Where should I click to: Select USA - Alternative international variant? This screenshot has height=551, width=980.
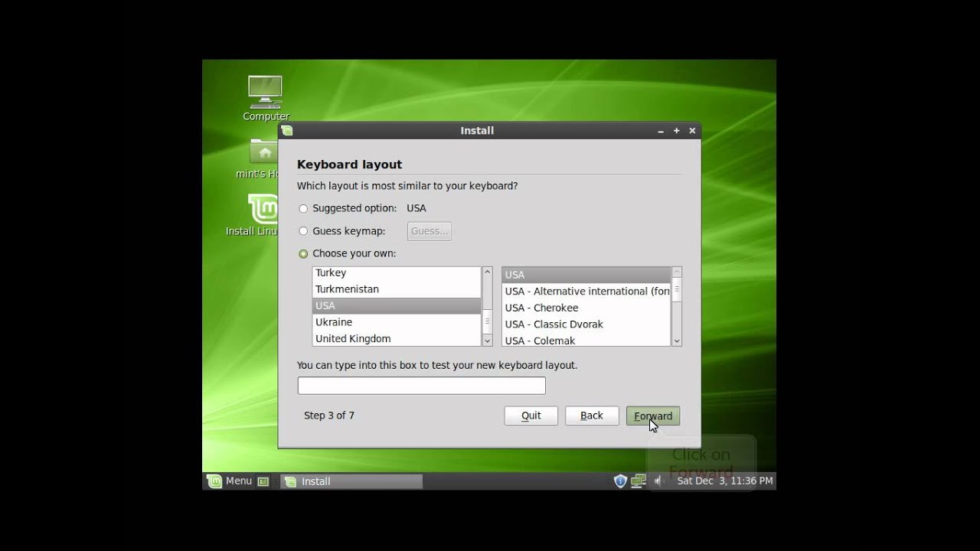pyautogui.click(x=586, y=291)
